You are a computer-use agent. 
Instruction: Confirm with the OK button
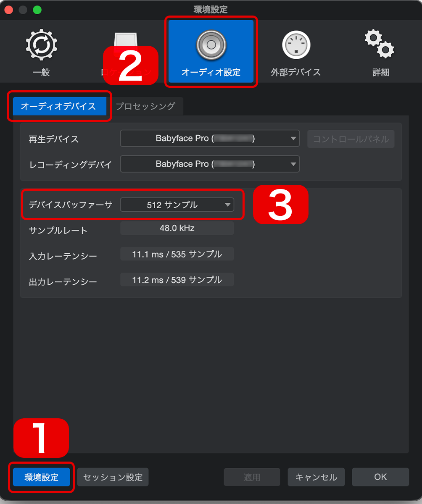pos(380,477)
